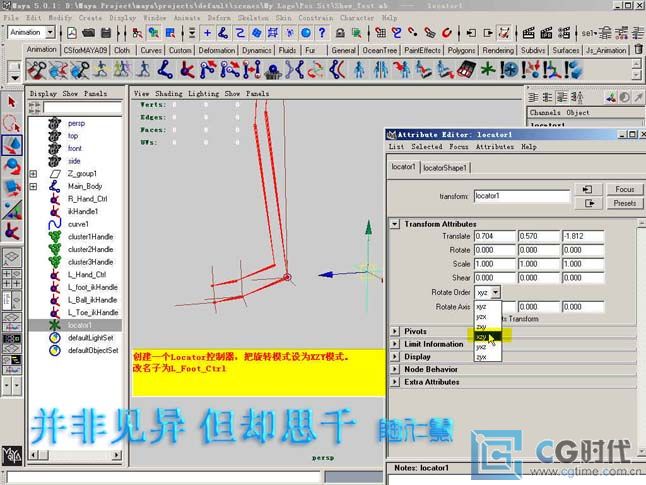The image size is (646, 485).
Task: Click the Translate X value 0.704
Action: pyautogui.click(x=495, y=236)
